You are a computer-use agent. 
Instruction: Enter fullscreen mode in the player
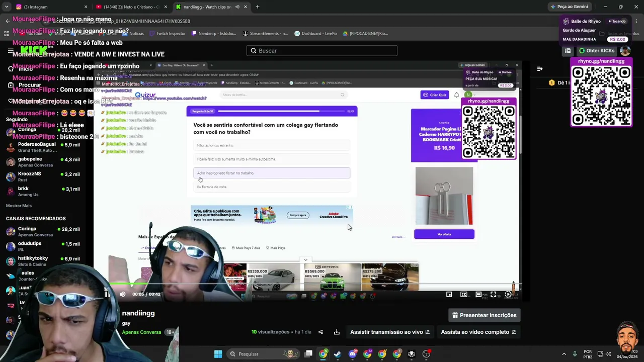pos(494,295)
